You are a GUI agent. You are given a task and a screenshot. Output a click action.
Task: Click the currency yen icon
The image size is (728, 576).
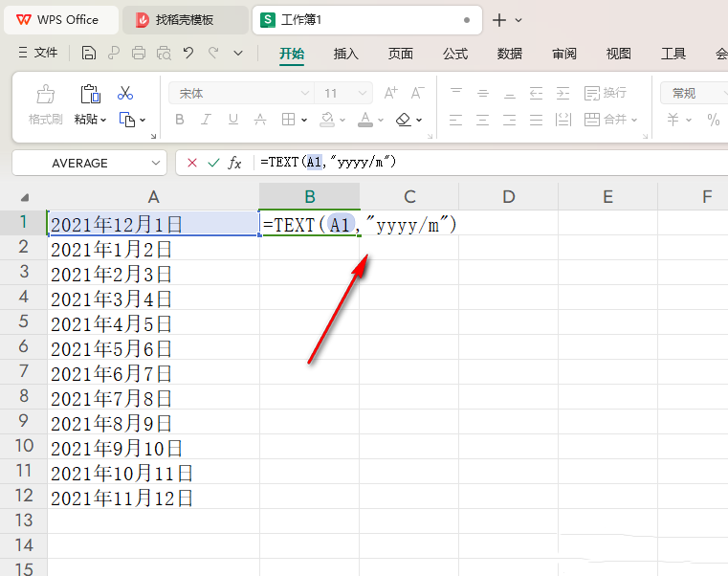pos(673,120)
